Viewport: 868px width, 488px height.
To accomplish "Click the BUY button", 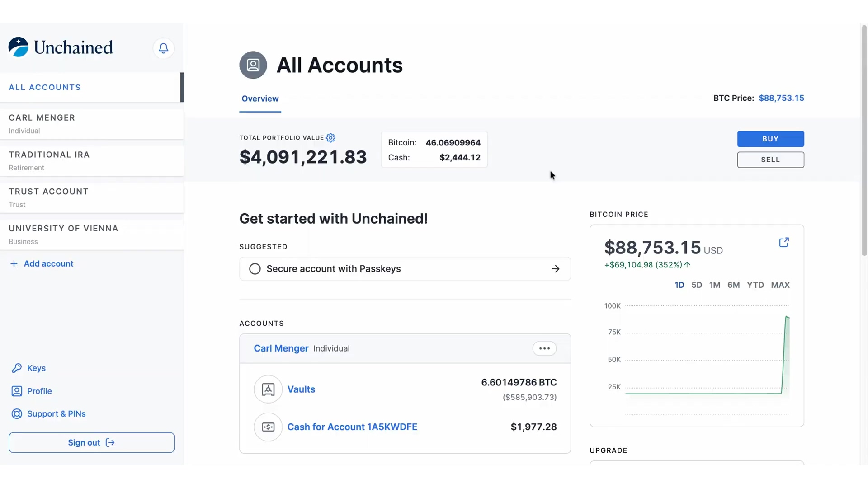I will pyautogui.click(x=770, y=139).
